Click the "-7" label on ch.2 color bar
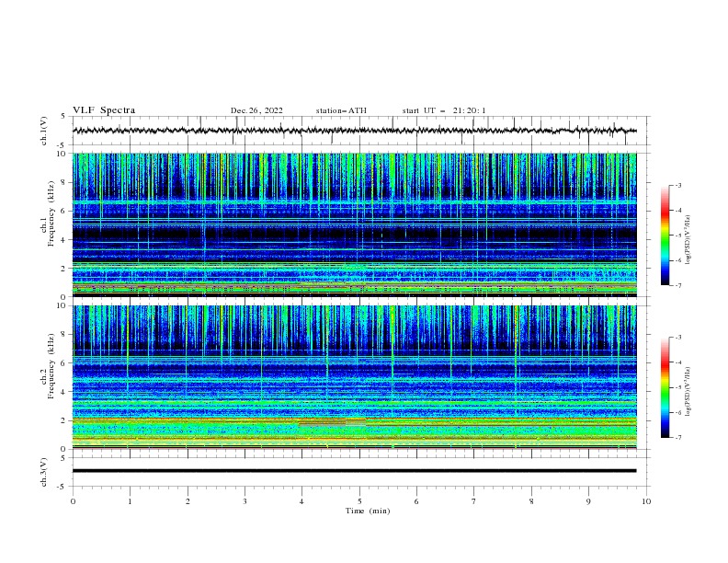 click(x=677, y=437)
